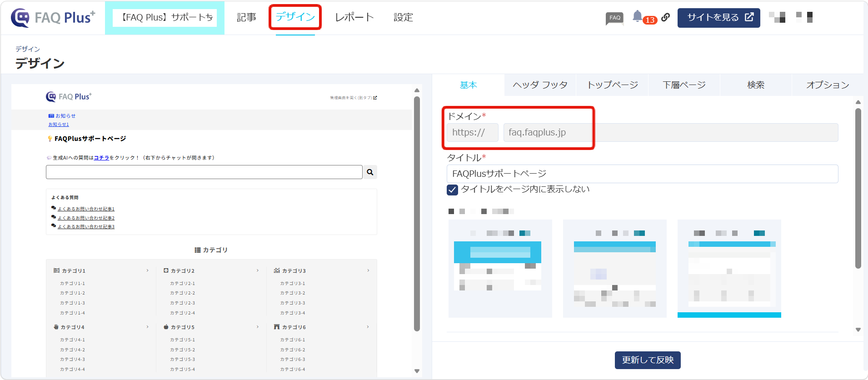Open よくあるお問い合わせ記事3 link
Screen dimensions: 868x380
86,226
